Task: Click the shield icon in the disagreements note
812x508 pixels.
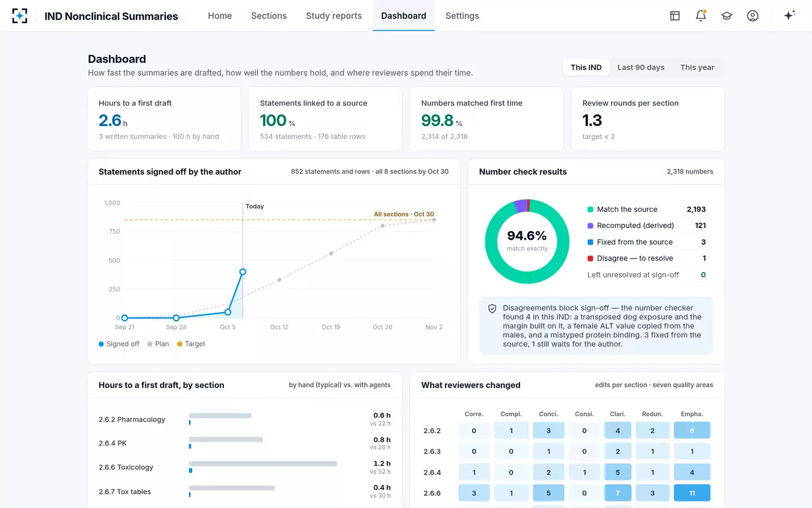Action: pyautogui.click(x=492, y=309)
